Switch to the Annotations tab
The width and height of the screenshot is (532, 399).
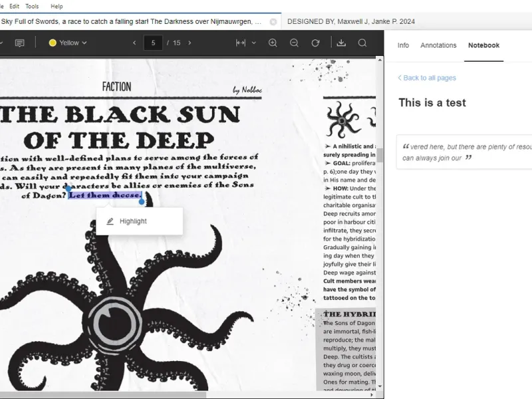tap(438, 45)
